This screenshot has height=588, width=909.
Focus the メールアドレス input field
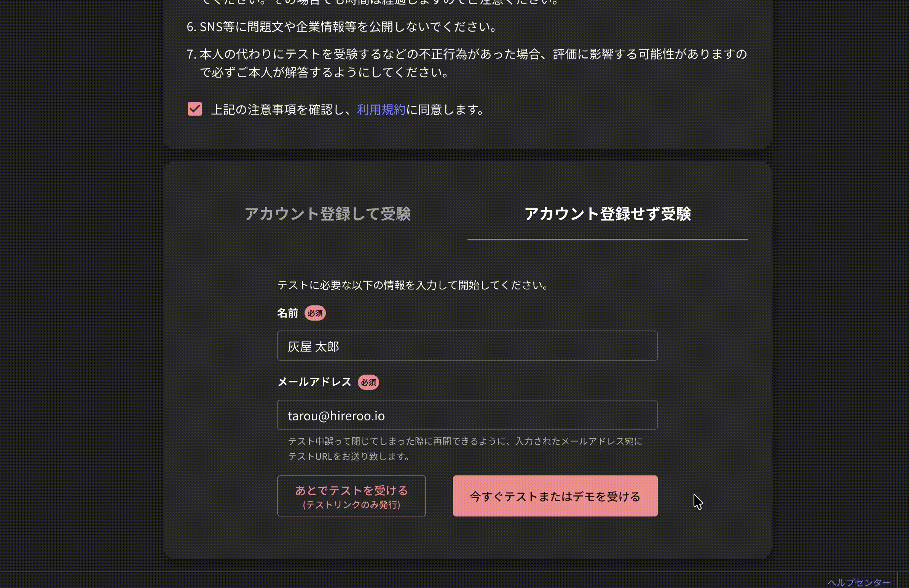pyautogui.click(x=467, y=415)
